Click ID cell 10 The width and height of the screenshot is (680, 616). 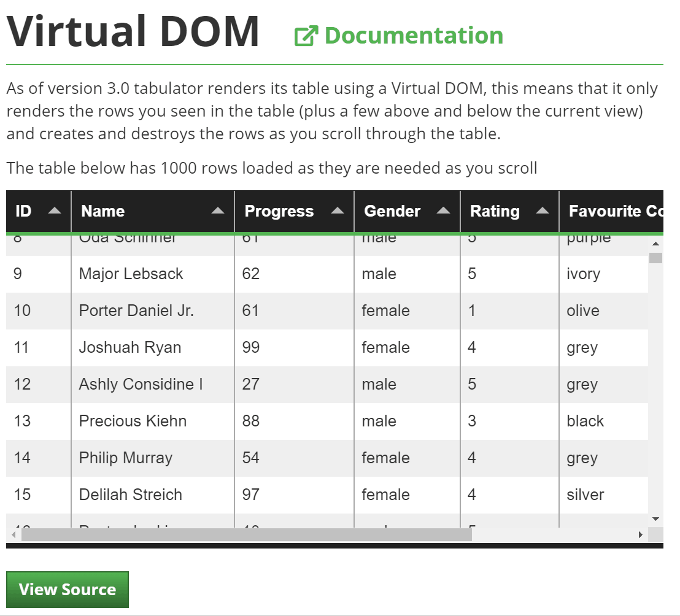(x=39, y=311)
